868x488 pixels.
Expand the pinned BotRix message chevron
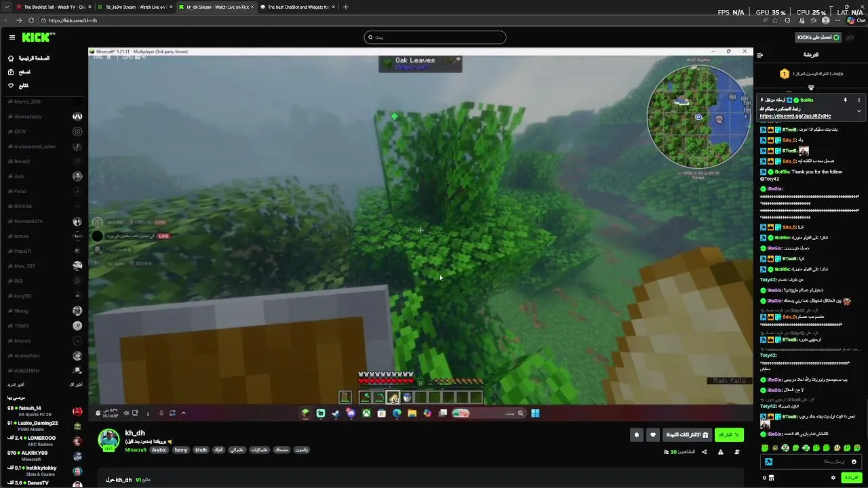click(x=859, y=110)
